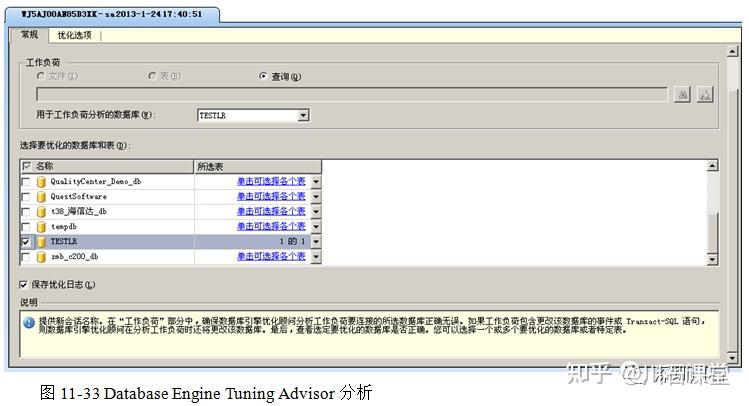
Task: Click the tempdb database icon
Action: coord(42,226)
